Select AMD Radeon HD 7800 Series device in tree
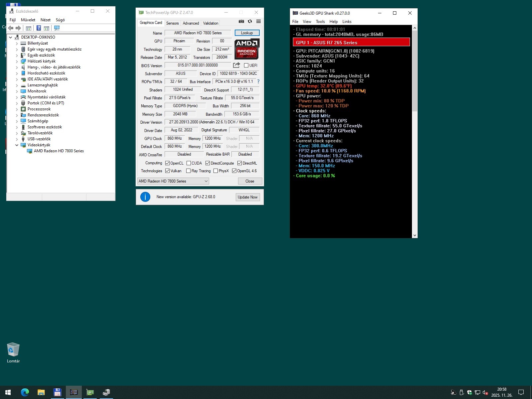This screenshot has height=399, width=532. (x=59, y=151)
